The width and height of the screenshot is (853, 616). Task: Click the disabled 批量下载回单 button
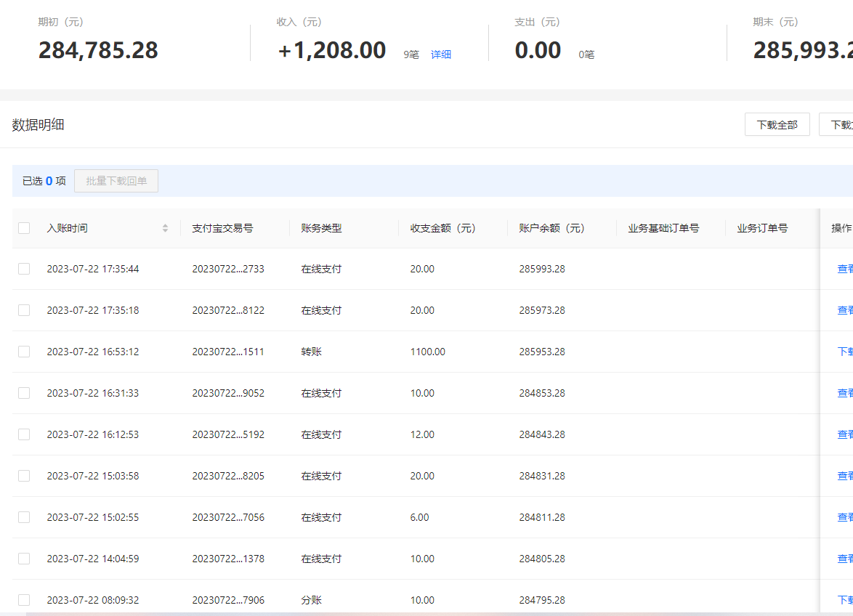pyautogui.click(x=116, y=181)
